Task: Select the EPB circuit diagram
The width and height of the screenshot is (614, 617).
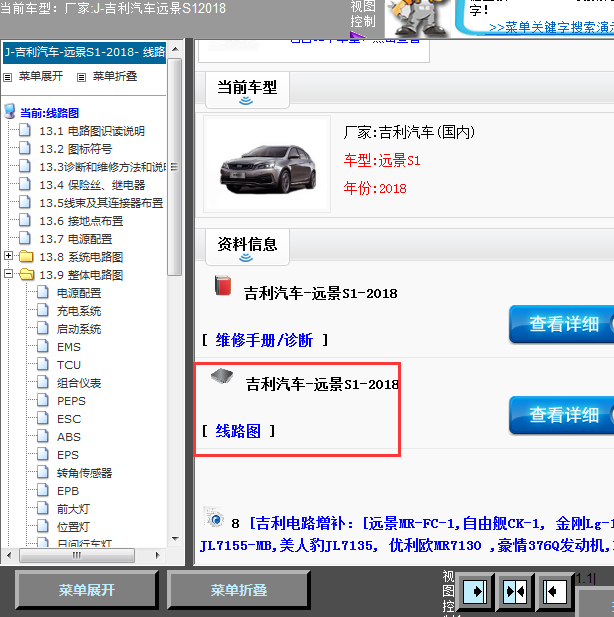Action: (x=68, y=491)
